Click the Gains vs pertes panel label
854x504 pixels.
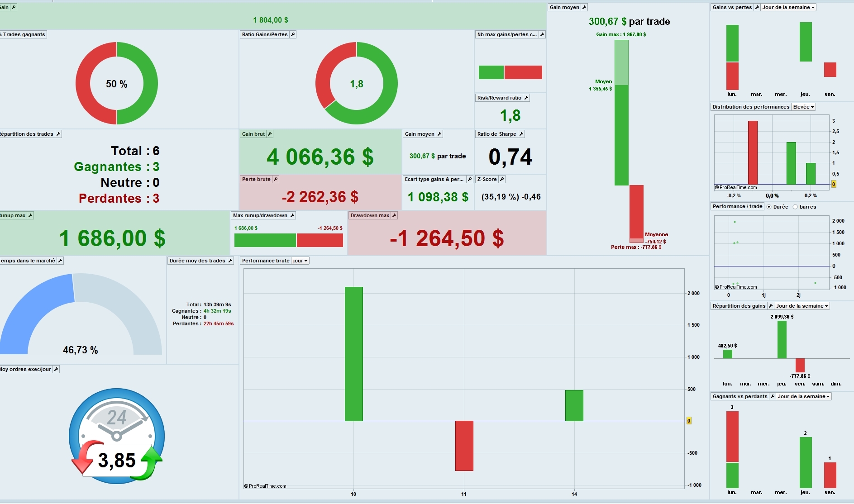(732, 7)
